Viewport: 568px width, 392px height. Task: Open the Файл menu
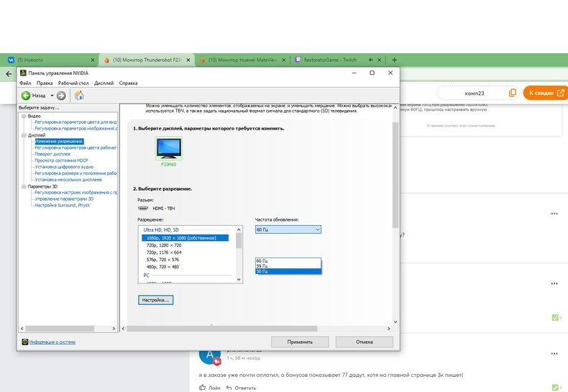point(25,83)
